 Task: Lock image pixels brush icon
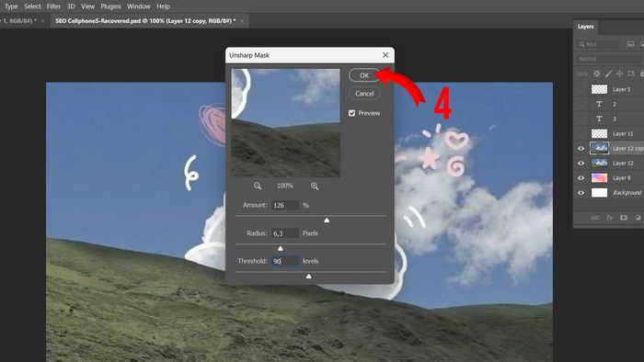(x=608, y=74)
